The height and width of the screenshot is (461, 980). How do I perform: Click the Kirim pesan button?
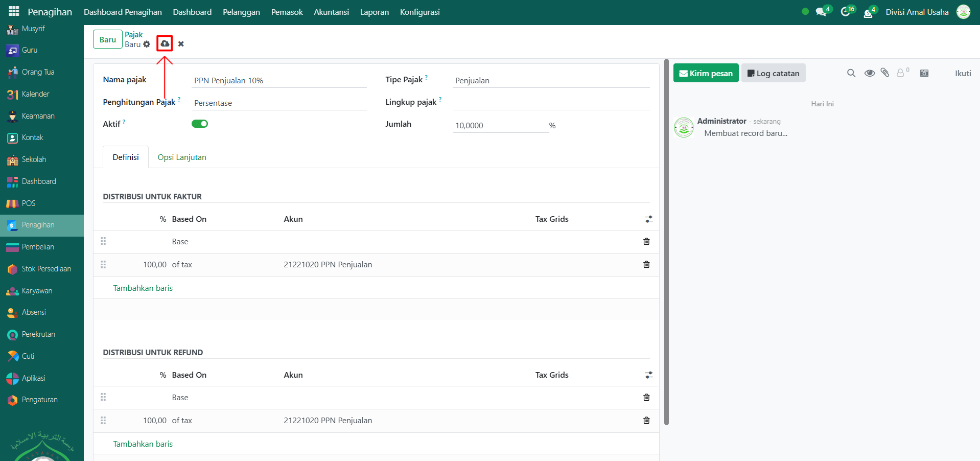click(706, 73)
